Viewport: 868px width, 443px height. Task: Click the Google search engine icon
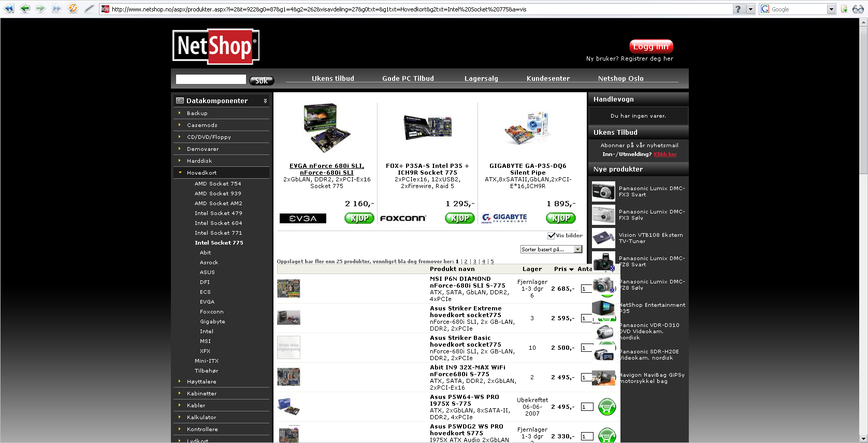click(x=765, y=9)
